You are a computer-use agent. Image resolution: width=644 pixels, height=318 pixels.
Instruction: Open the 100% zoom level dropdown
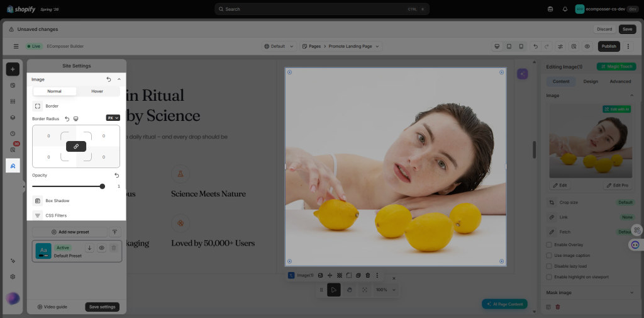(x=386, y=290)
